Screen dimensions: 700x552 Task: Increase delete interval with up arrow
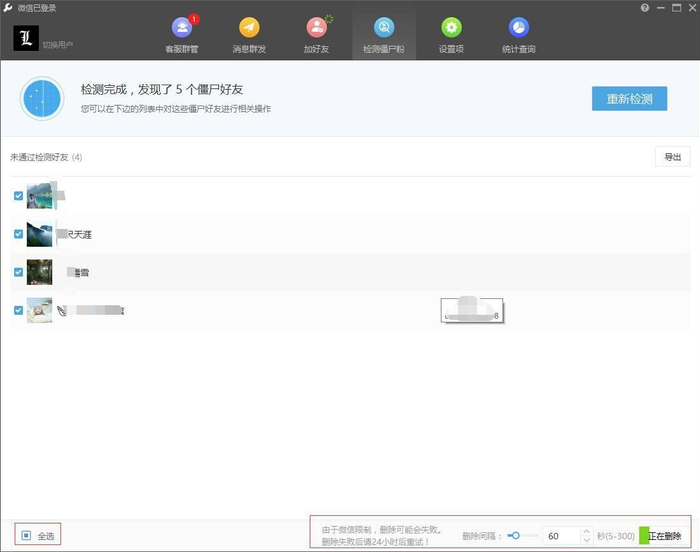[587, 531]
